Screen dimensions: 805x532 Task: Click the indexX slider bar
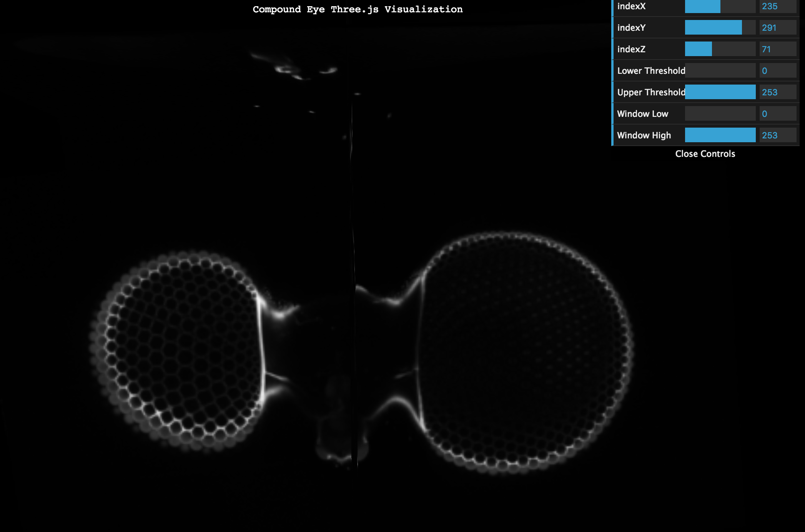click(720, 7)
